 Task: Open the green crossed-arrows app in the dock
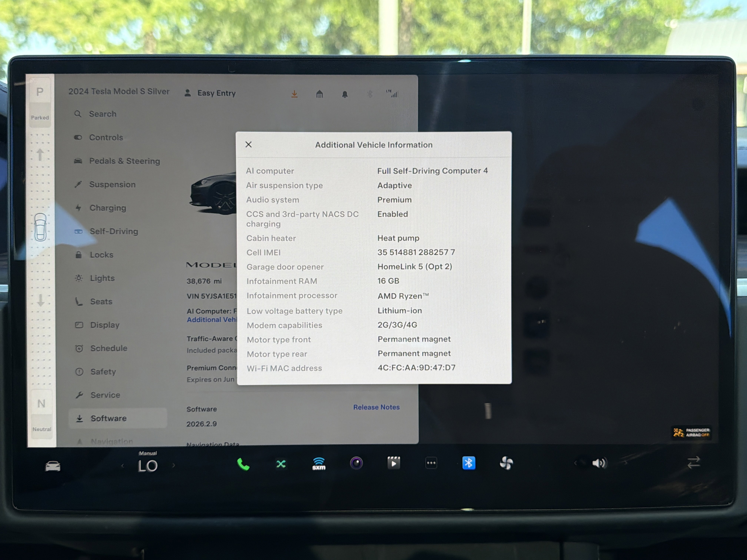point(281,464)
